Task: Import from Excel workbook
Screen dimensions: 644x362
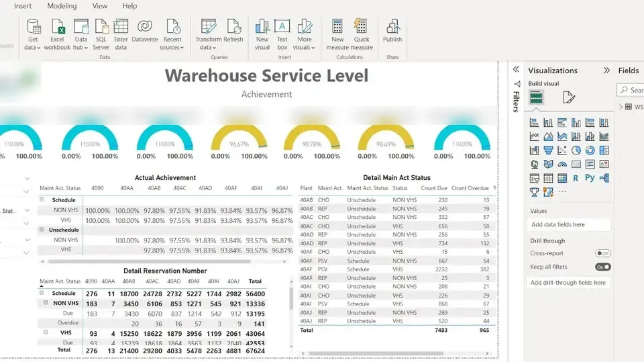Action: tap(57, 34)
